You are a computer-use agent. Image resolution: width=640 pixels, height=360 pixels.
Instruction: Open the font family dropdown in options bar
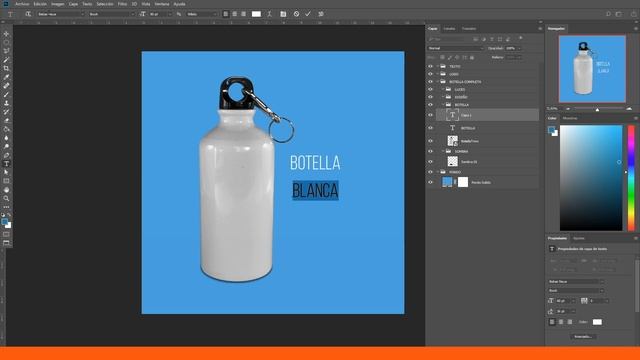(x=60, y=14)
